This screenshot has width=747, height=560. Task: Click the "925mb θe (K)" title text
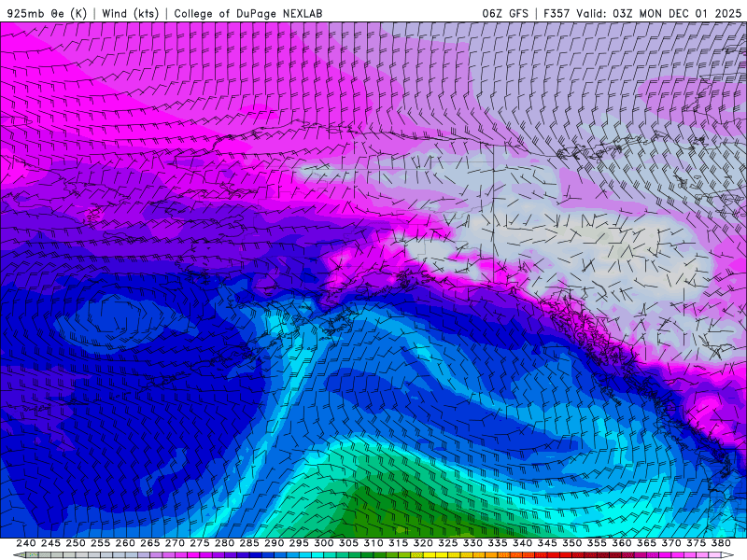pyautogui.click(x=47, y=13)
